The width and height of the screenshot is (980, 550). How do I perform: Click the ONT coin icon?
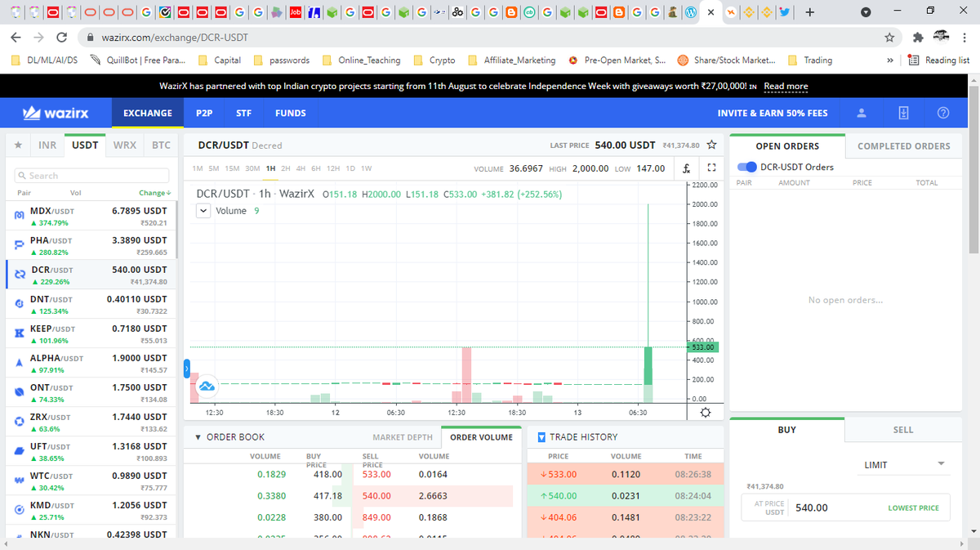tap(19, 393)
